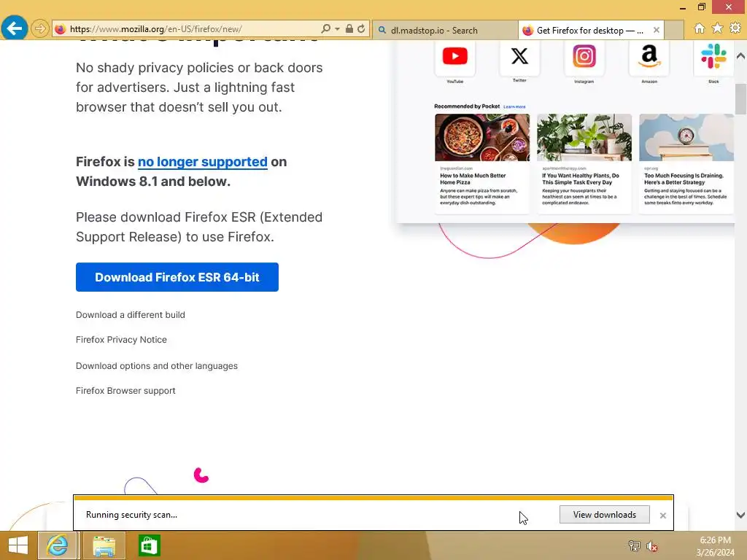Open the alarm clock article thumbnail
The width and height of the screenshot is (747, 560).
point(686,138)
